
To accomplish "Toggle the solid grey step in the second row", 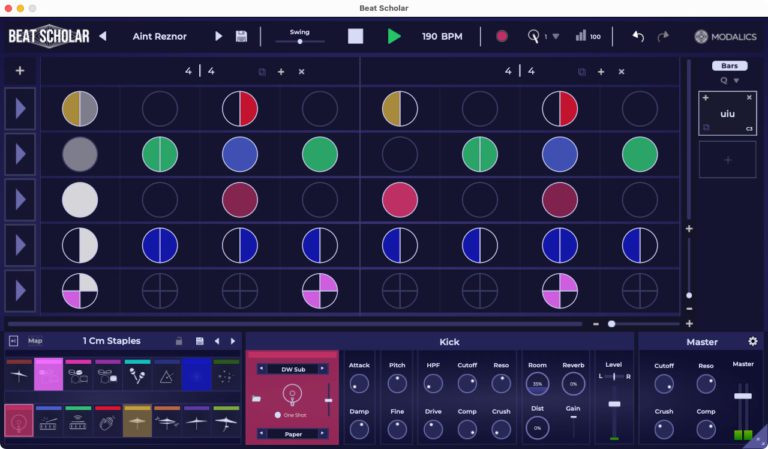I will pyautogui.click(x=80, y=154).
